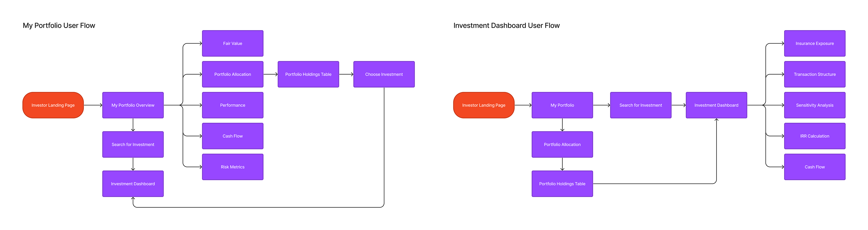Select the "Investment Dashboard User Flow" title
The width and height of the screenshot is (868, 230).
(x=506, y=26)
